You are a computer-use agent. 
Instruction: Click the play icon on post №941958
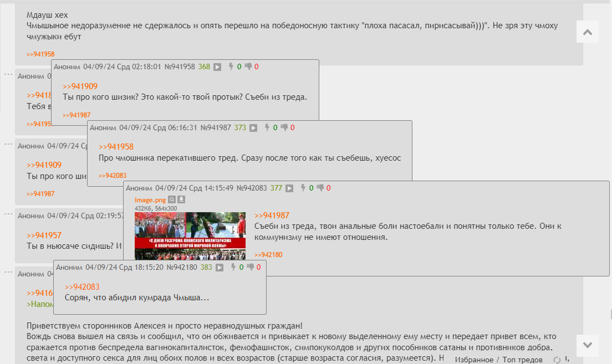pyautogui.click(x=217, y=67)
